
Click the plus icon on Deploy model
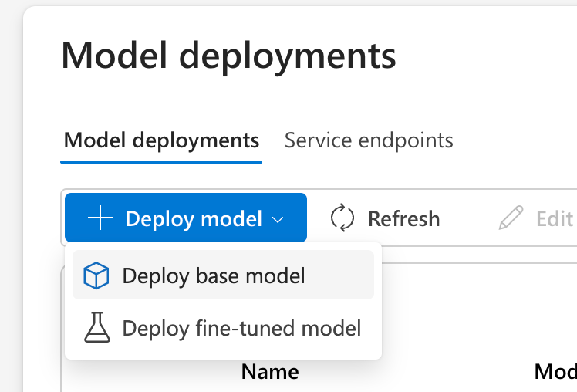tap(100, 219)
